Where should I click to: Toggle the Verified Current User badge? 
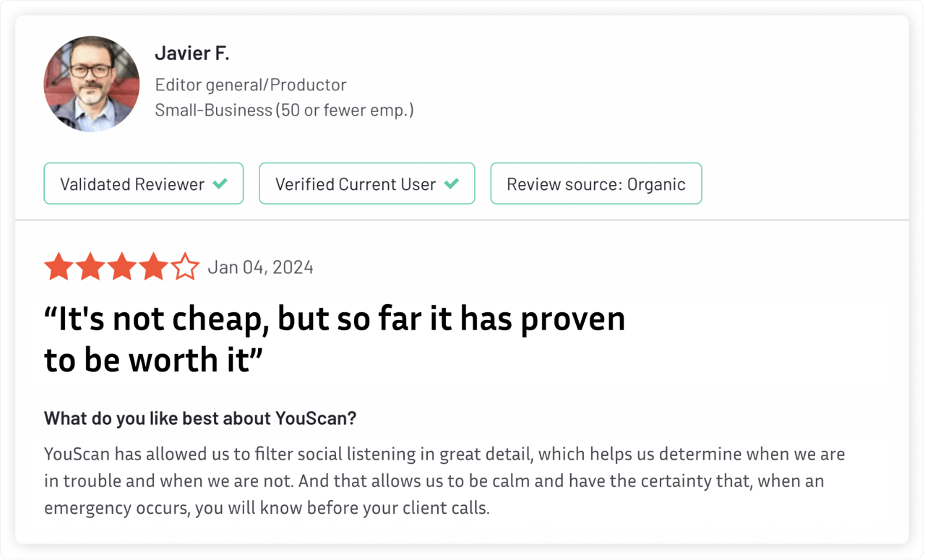(x=366, y=184)
